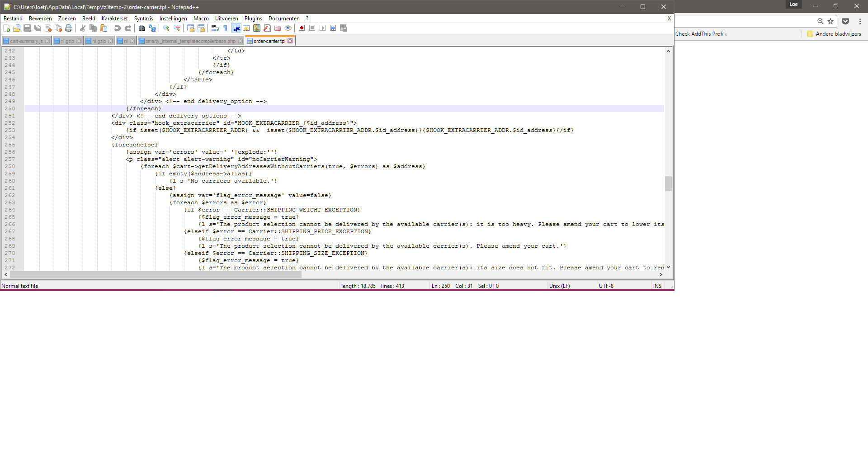868x470 pixels.
Task: Paste using the clipboard icon
Action: click(104, 28)
